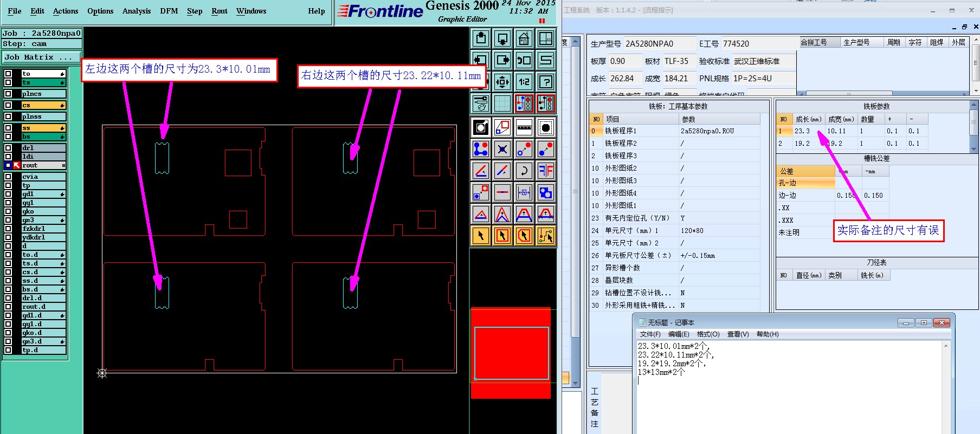The image size is (980, 434).
Task: Click the XY coordinate window icon
Action: [545, 38]
